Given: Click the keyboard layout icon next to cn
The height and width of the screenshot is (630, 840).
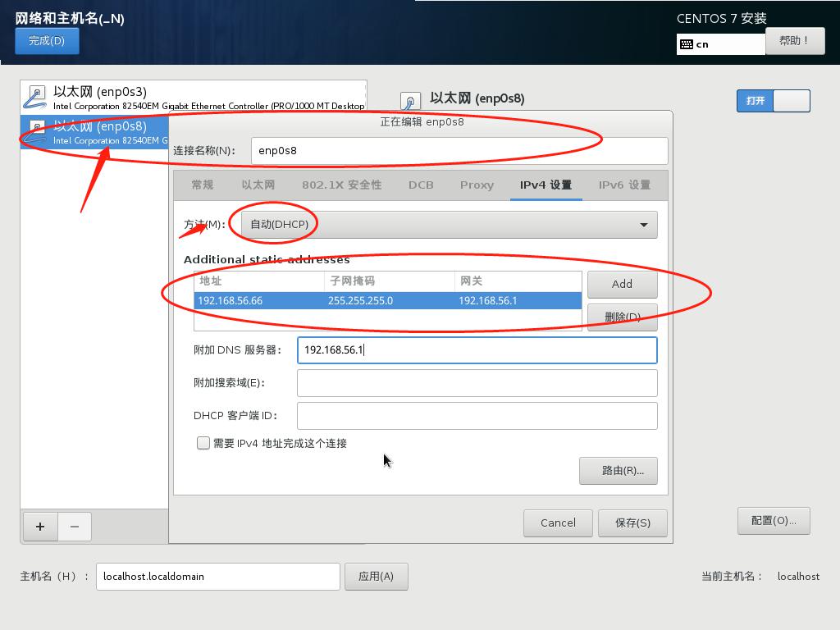Looking at the screenshot, I should (x=687, y=44).
